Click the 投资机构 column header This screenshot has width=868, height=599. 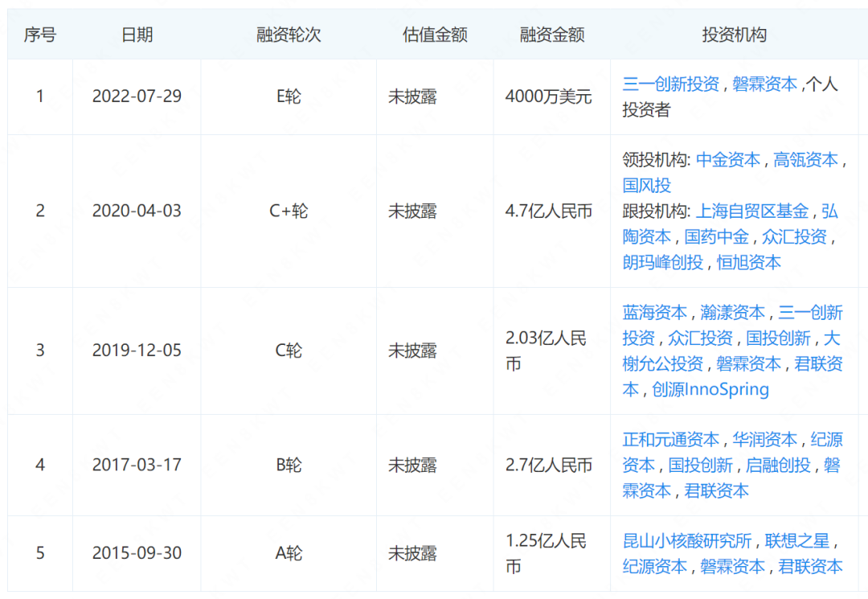coord(734,35)
